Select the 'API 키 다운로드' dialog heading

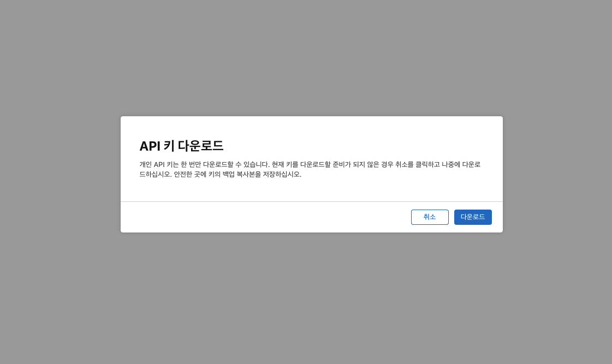[x=181, y=146]
